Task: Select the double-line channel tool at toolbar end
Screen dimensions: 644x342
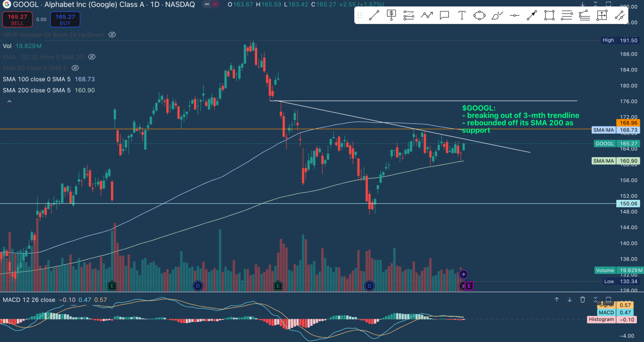Action: (620, 16)
